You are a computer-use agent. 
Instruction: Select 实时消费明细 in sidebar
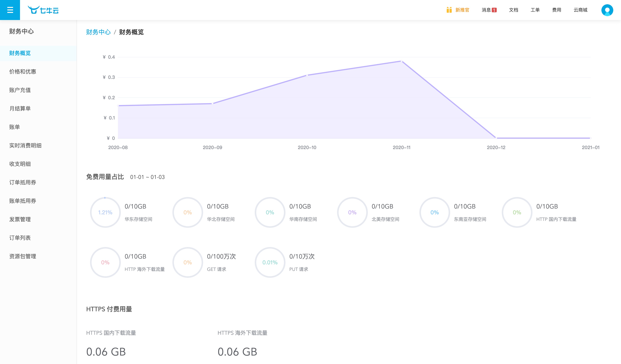tap(38, 146)
